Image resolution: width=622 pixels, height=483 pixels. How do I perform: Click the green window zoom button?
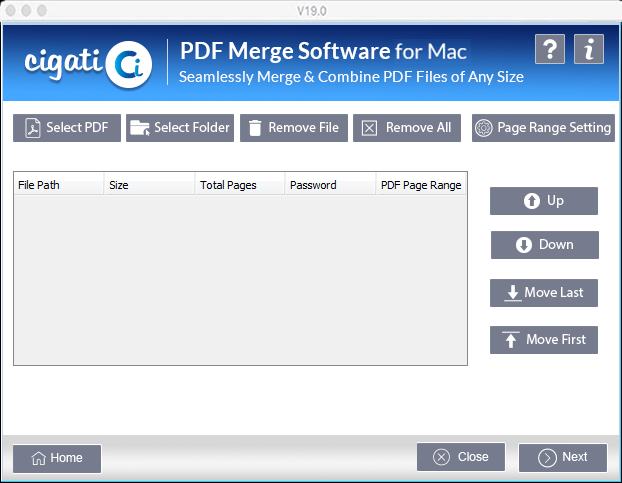tap(42, 10)
